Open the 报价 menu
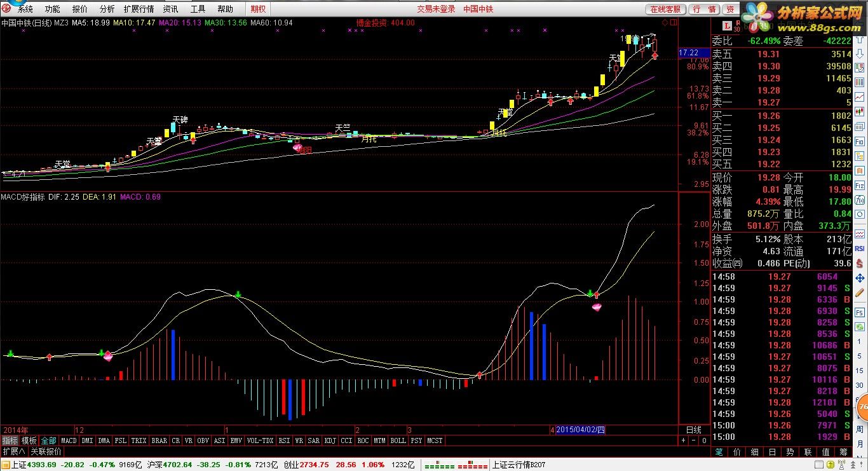The image size is (868, 471). (x=80, y=9)
